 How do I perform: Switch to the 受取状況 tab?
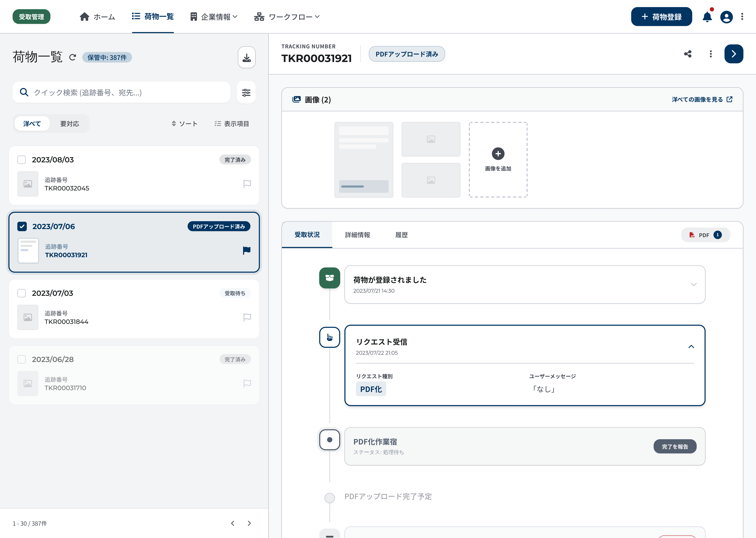(307, 235)
